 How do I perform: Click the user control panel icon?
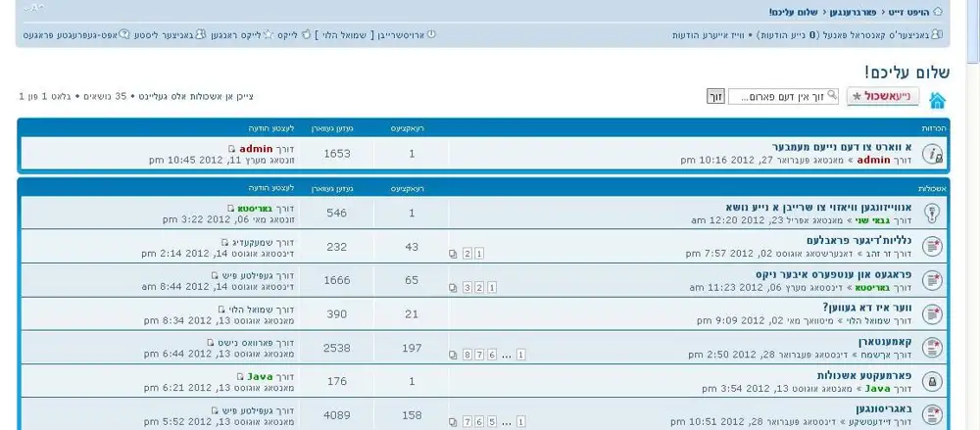(x=936, y=34)
